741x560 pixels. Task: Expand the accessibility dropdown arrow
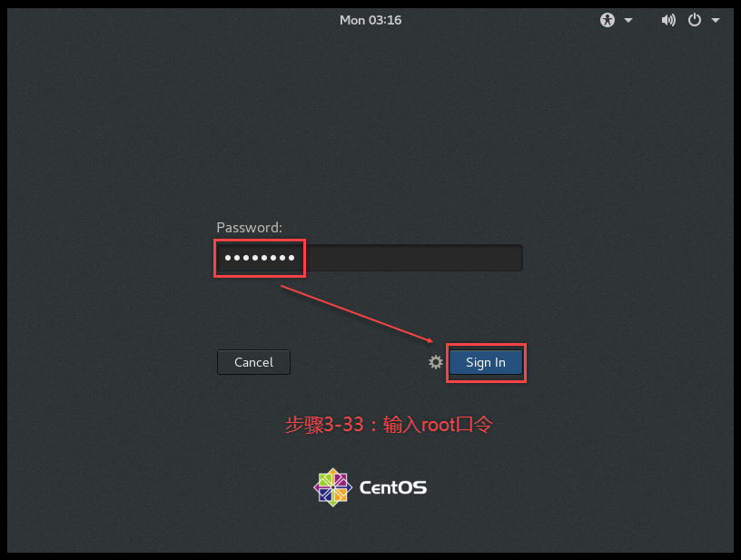tap(628, 20)
